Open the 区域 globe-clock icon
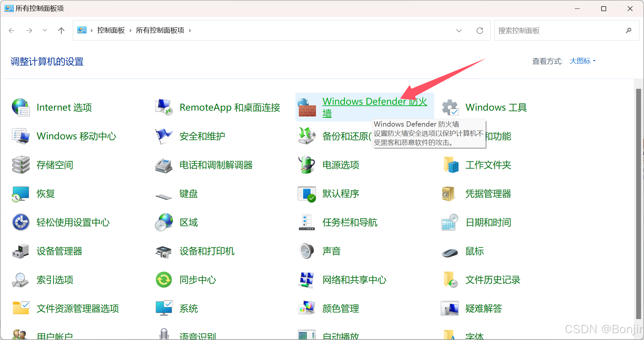This screenshot has height=340, width=644. pyautogui.click(x=164, y=222)
